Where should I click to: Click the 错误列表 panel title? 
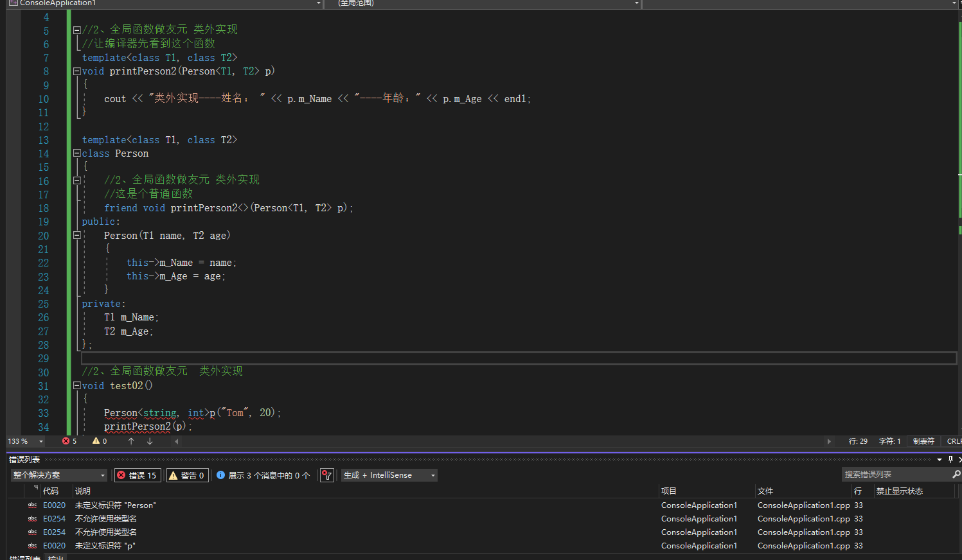[24, 460]
